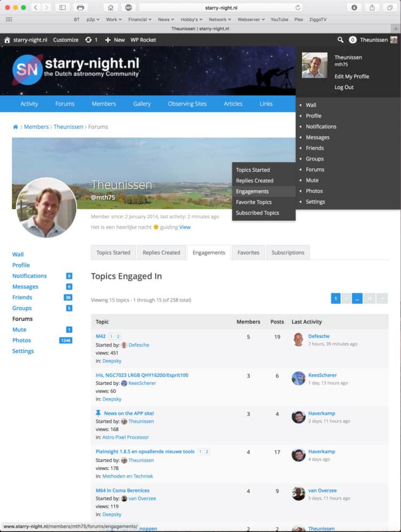Click the View link after guiding
Viewport: 401px width, 532px height.
(184, 227)
